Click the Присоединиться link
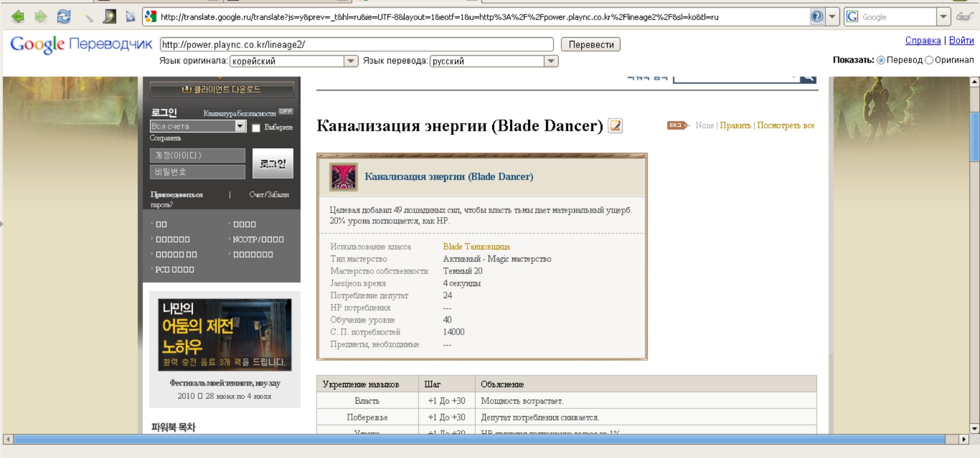 click(177, 194)
